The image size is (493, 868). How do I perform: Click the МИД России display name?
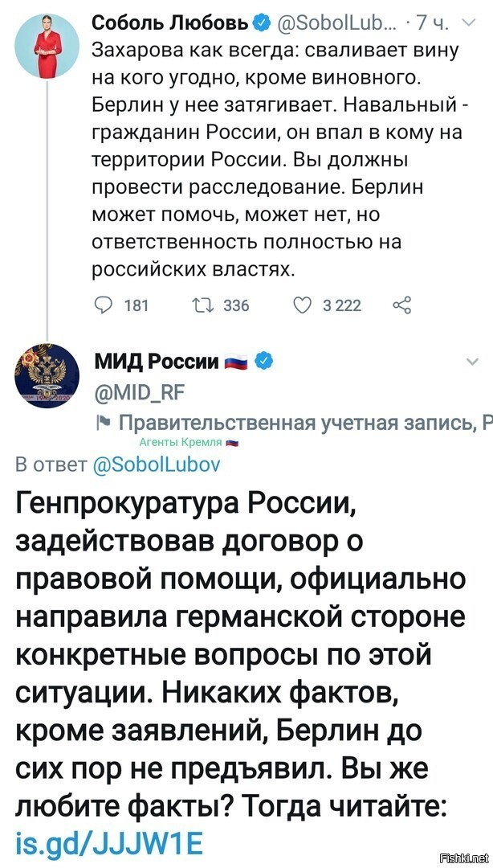click(156, 362)
